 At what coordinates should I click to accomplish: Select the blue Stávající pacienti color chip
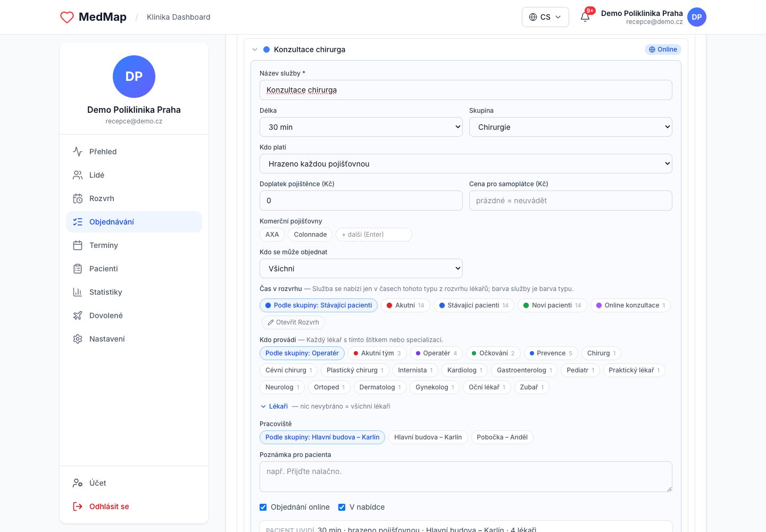tap(474, 305)
